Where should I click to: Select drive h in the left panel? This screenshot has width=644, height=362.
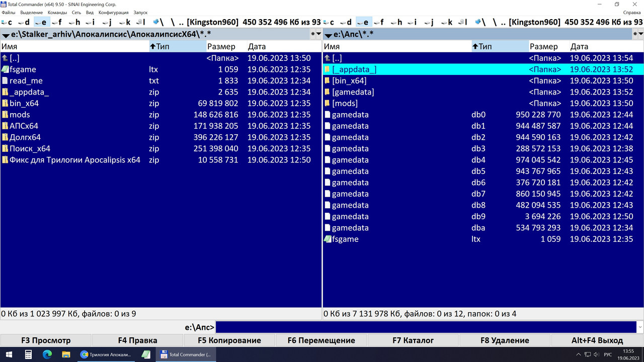pos(74,22)
